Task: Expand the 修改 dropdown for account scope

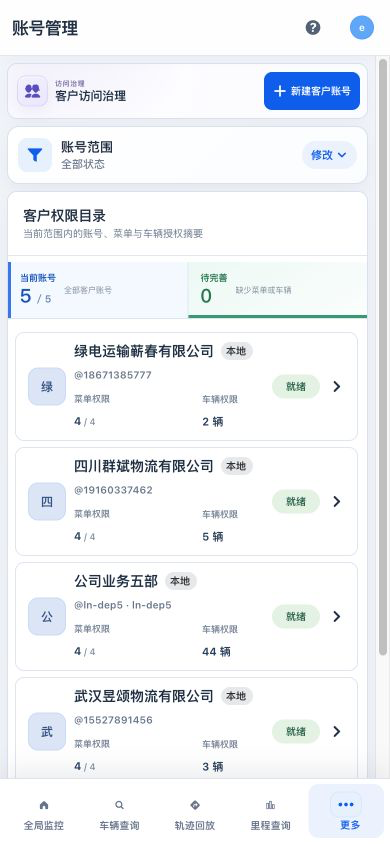Action: pyautogui.click(x=329, y=155)
